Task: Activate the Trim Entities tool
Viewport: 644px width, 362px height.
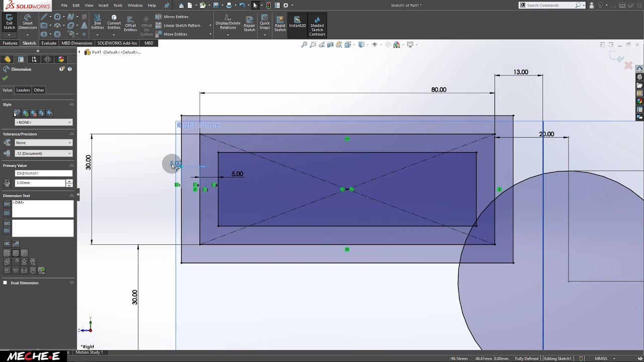Action: 98,22
